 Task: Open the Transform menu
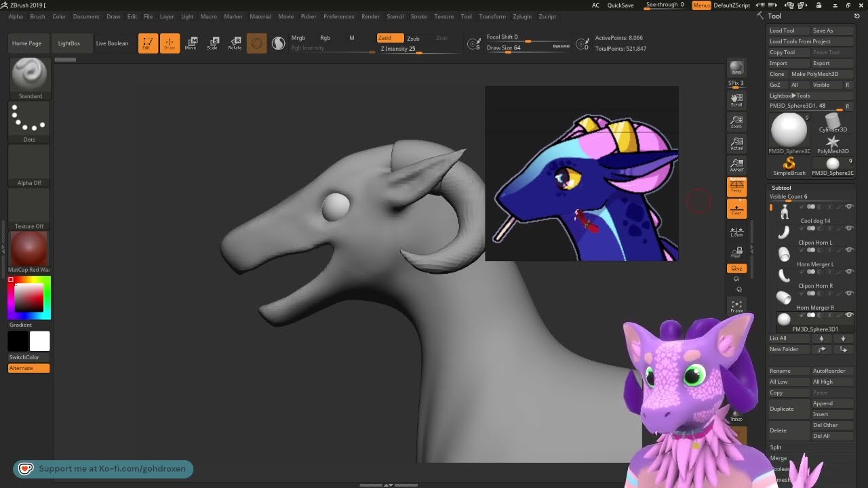coord(492,16)
